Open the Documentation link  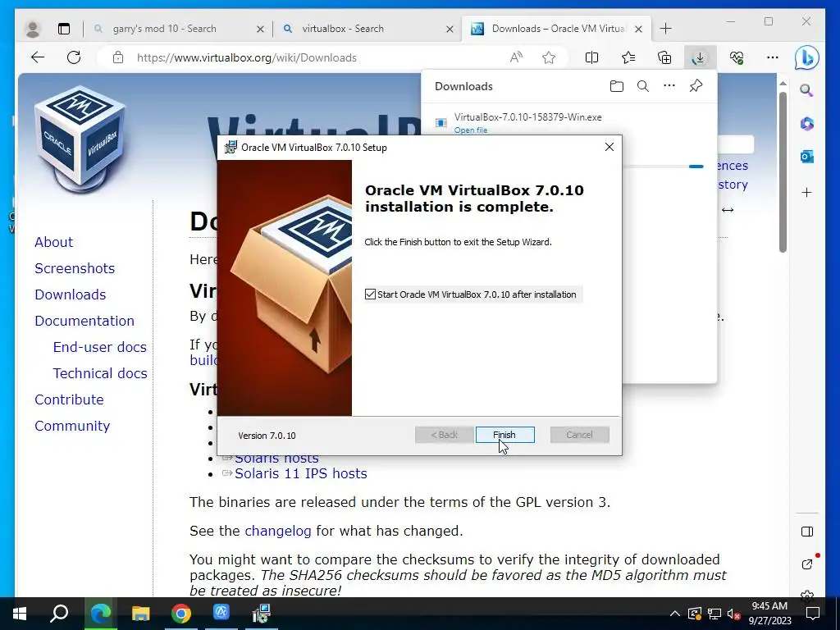[84, 321]
